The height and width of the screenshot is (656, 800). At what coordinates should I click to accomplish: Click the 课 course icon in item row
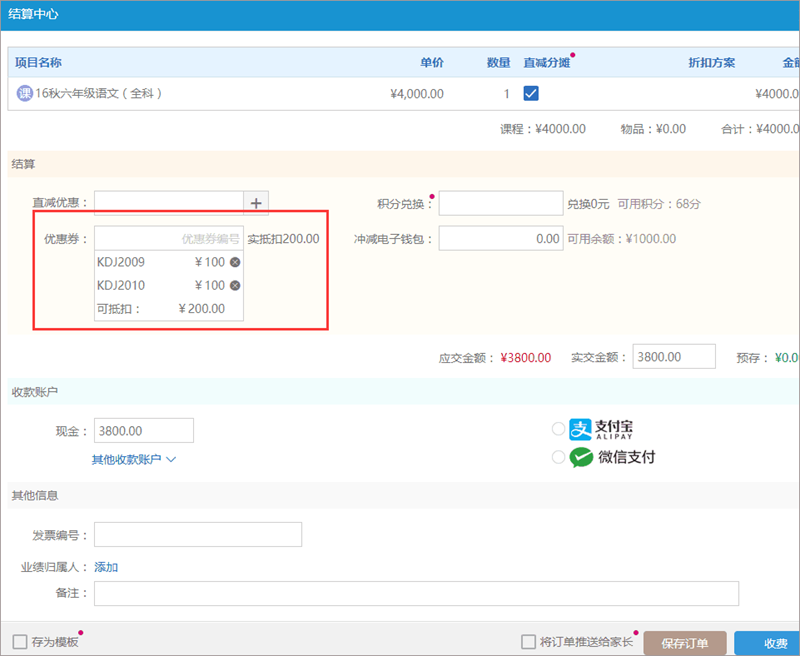pos(25,94)
